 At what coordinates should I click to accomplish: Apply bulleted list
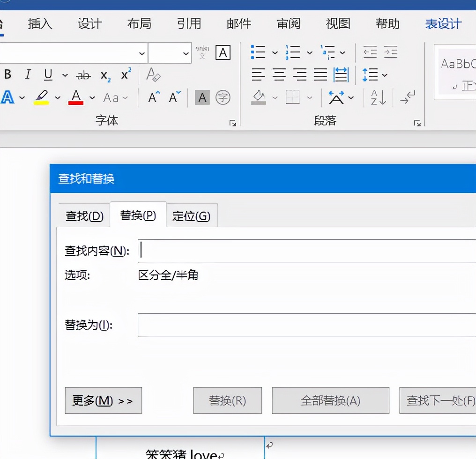[x=258, y=52]
